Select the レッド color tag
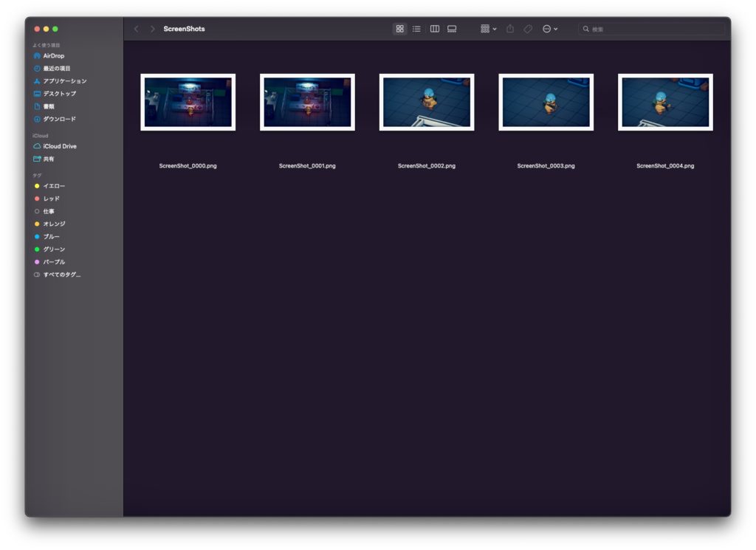 [51, 199]
